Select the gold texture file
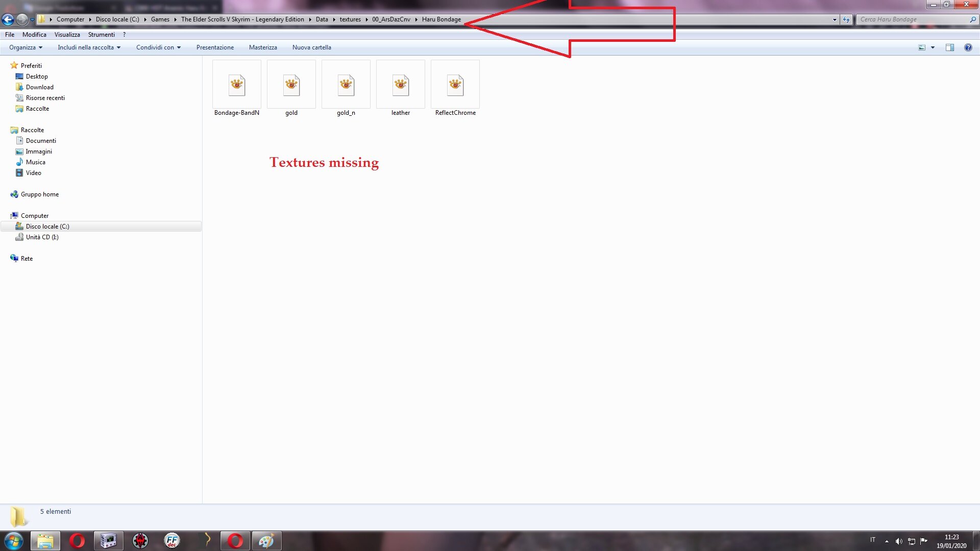 (291, 88)
